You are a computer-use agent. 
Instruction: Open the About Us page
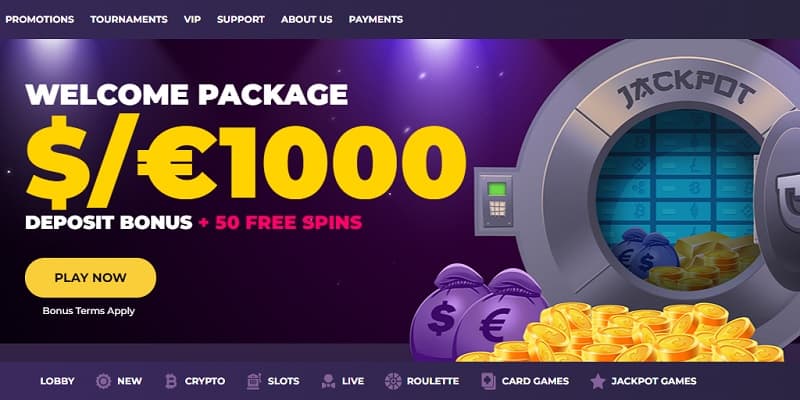(x=307, y=19)
